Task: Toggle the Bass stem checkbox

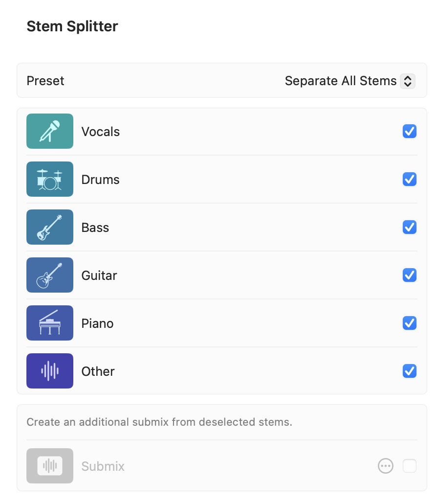Action: pyautogui.click(x=410, y=227)
